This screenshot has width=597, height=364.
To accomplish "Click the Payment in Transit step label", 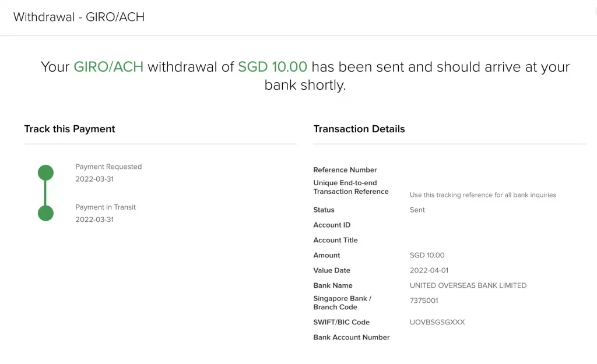I will [x=106, y=207].
